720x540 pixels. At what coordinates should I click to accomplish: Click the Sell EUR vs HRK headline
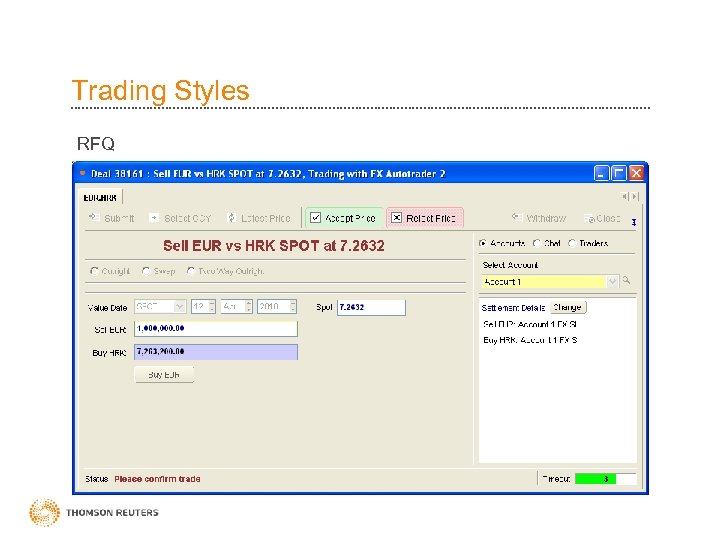pyautogui.click(x=274, y=246)
